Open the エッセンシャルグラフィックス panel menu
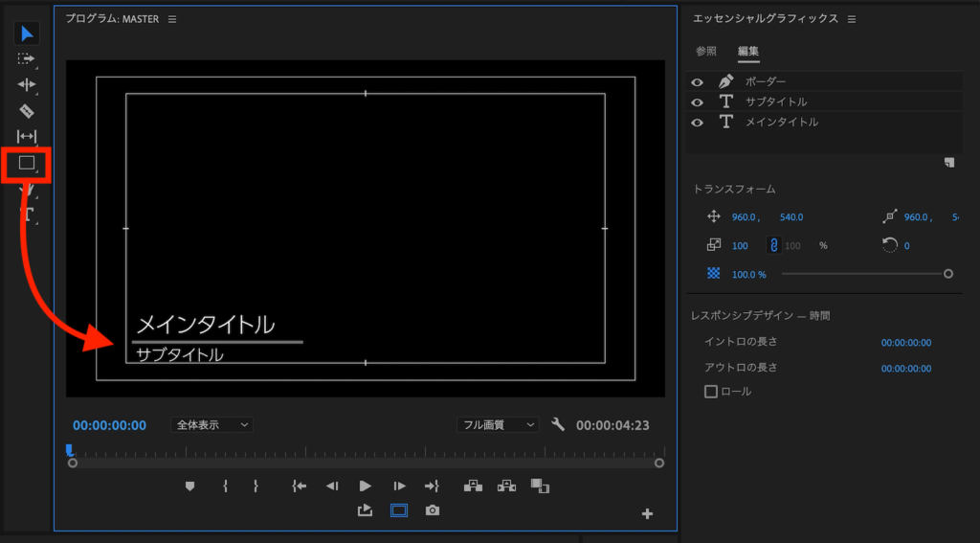This screenshot has width=980, height=543. (x=852, y=19)
